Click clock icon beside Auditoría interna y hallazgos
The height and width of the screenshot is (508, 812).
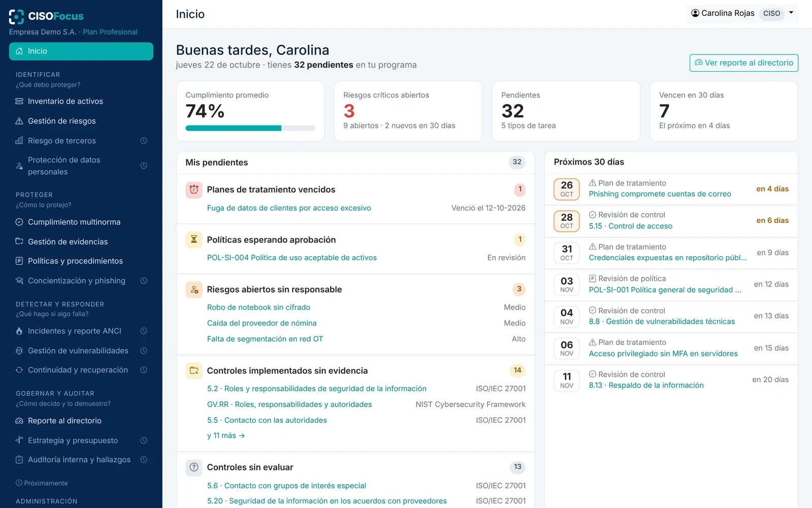click(144, 460)
